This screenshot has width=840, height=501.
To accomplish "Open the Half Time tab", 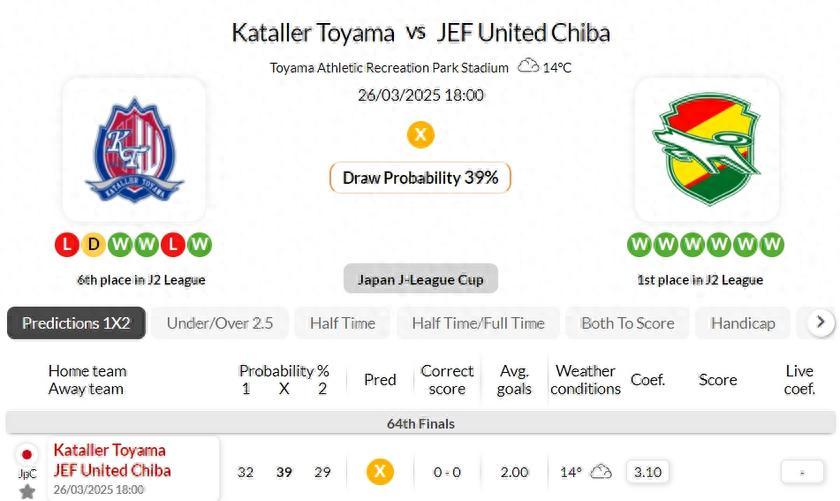I will tap(342, 323).
